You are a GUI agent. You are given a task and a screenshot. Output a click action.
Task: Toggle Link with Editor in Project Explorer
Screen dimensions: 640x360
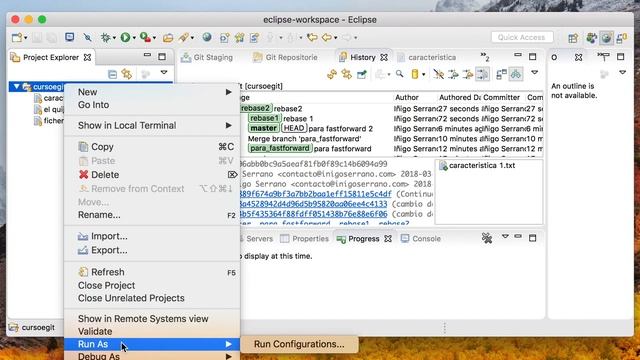127,74
